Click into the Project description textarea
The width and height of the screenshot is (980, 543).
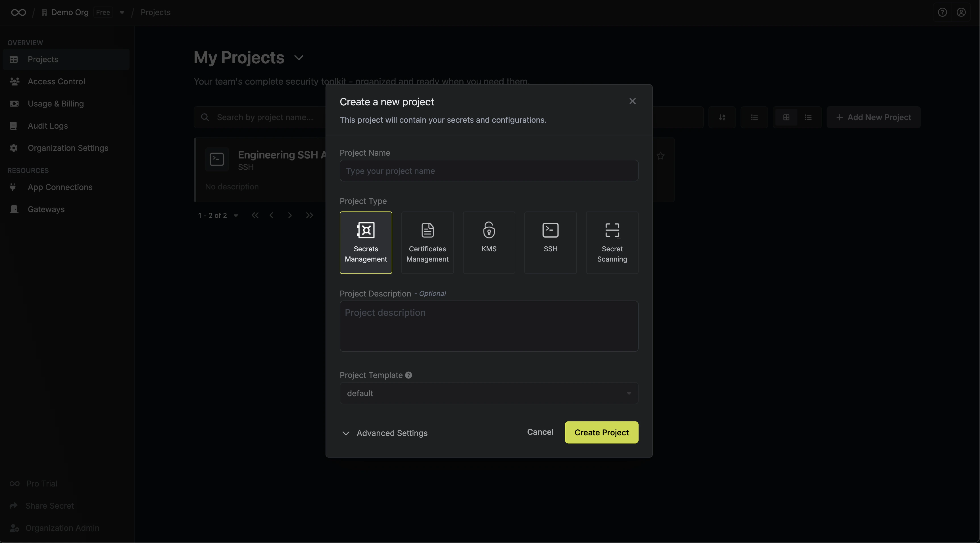(x=489, y=326)
